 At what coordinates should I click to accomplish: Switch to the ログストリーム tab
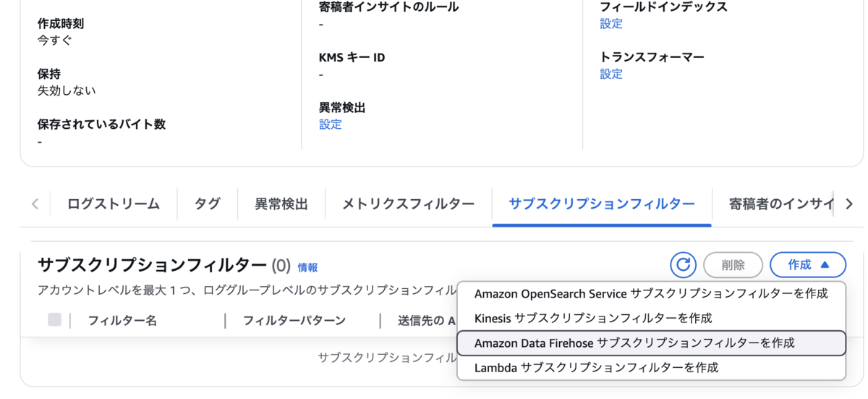pyautogui.click(x=114, y=204)
